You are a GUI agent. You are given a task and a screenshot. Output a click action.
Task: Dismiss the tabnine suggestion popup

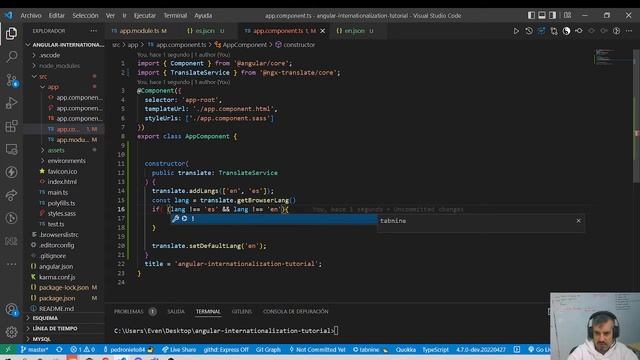(578, 221)
